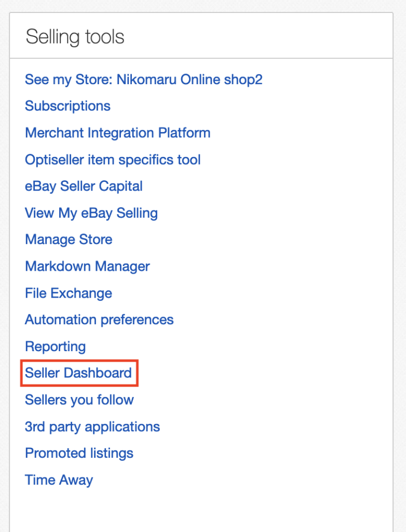Go to View My eBay Selling
Image resolution: width=406 pixels, height=532 pixels.
click(x=91, y=213)
